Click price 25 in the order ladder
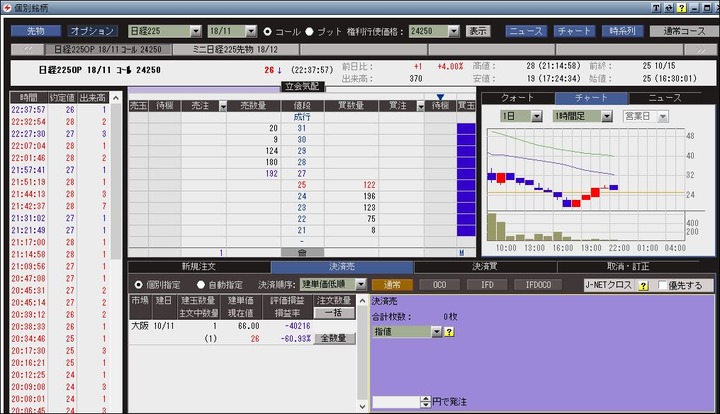 coord(302,185)
